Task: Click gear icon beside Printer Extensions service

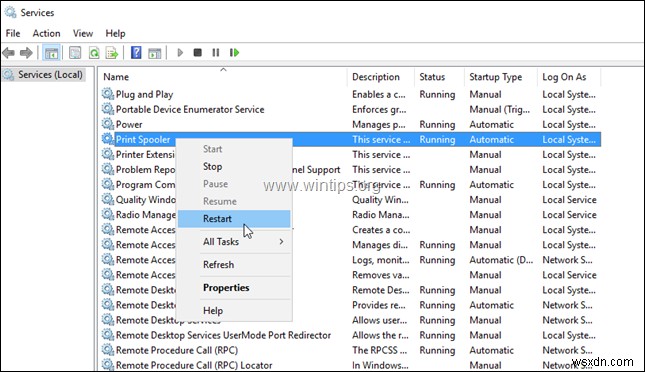Action: tap(108, 154)
